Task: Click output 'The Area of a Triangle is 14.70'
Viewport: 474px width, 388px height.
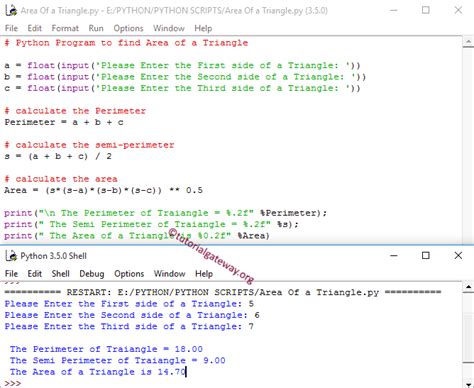Action: [x=98, y=372]
